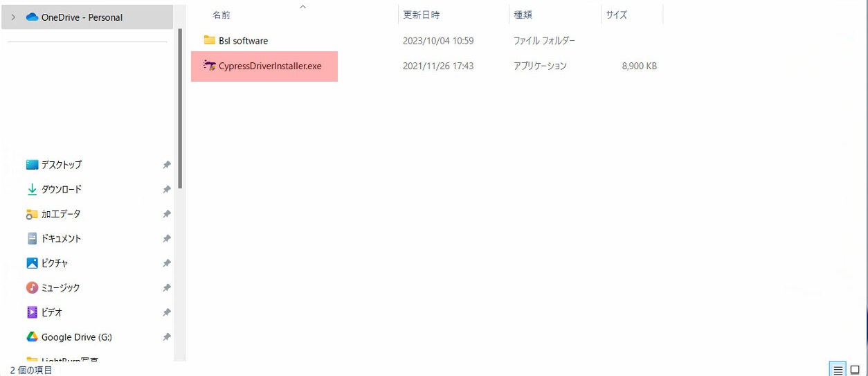This screenshot has width=868, height=376.
Task: Sort files by the 名前 column header
Action: [221, 15]
